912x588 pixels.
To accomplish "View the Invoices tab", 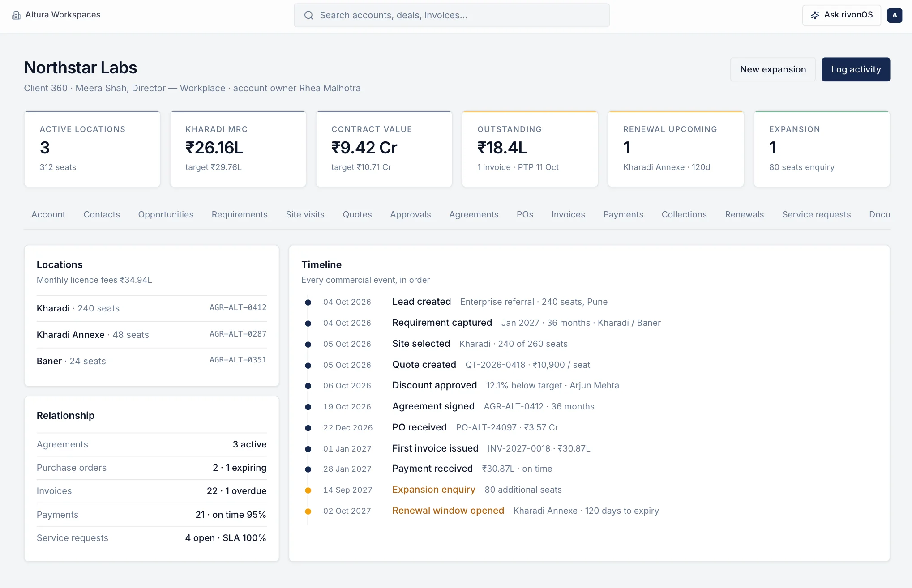I will pos(568,214).
